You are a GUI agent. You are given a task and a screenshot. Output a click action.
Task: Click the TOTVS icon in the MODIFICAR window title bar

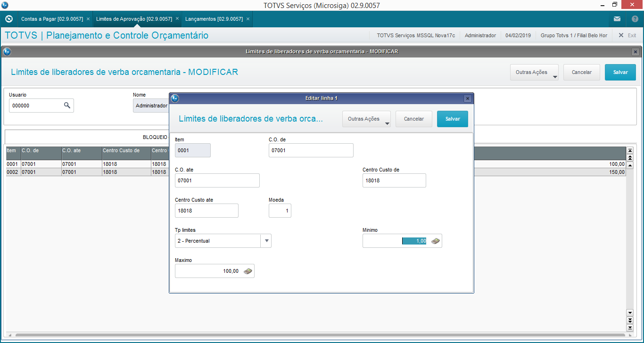click(7, 52)
